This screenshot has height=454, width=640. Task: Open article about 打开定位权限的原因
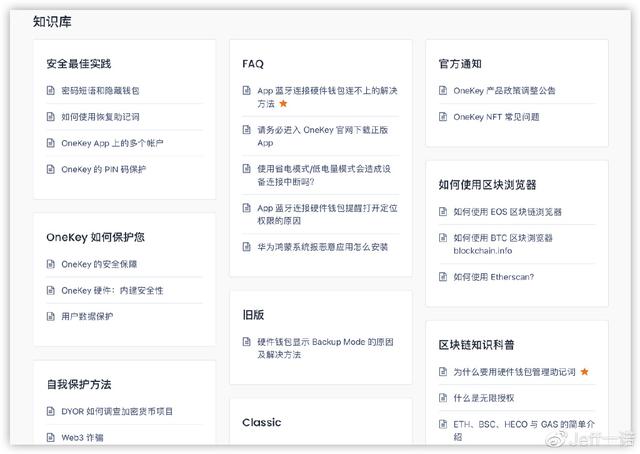click(x=327, y=214)
